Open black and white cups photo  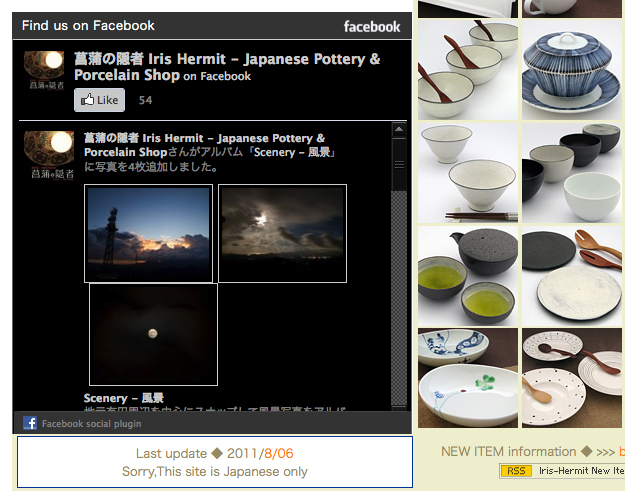click(572, 173)
